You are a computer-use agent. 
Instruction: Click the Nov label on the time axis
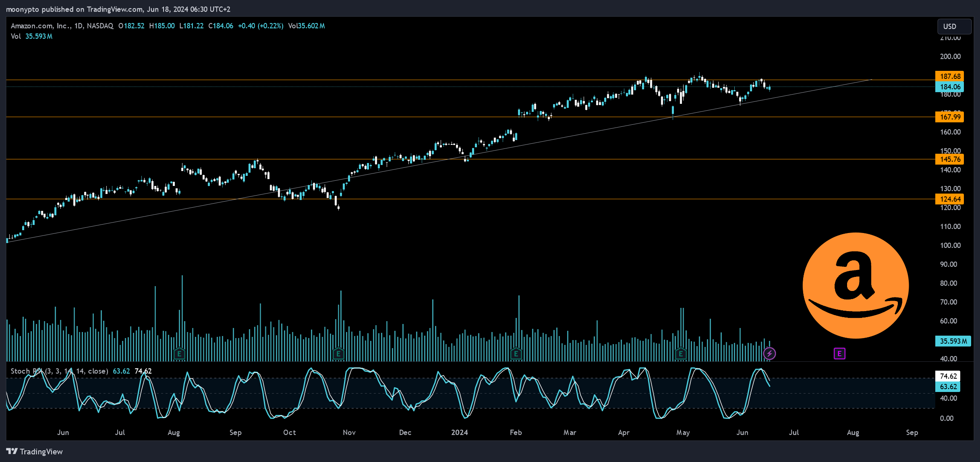point(349,432)
